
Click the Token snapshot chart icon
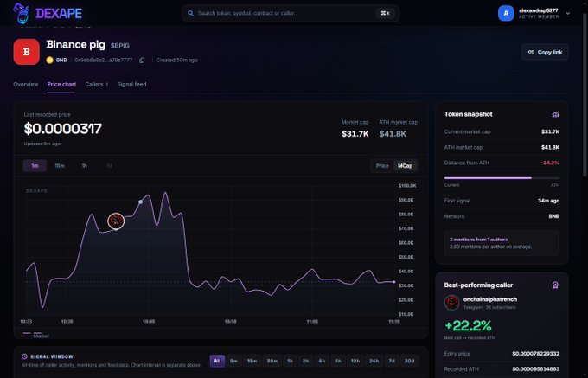[555, 114]
